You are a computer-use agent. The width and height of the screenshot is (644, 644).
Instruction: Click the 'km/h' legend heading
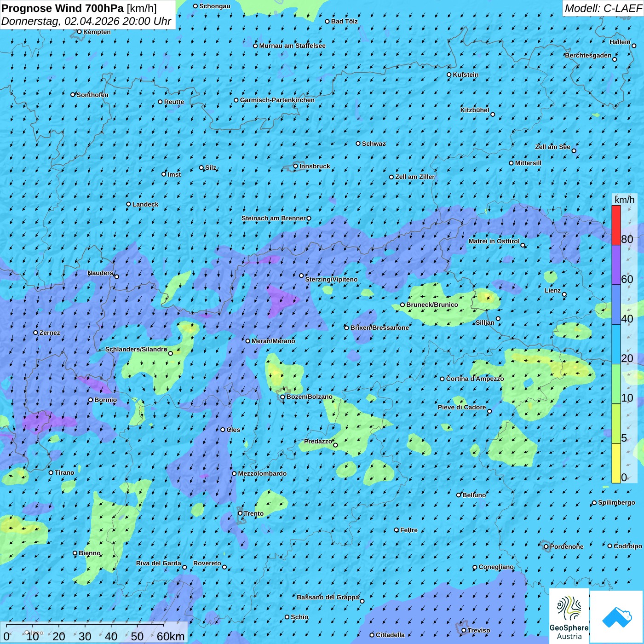[x=624, y=199]
